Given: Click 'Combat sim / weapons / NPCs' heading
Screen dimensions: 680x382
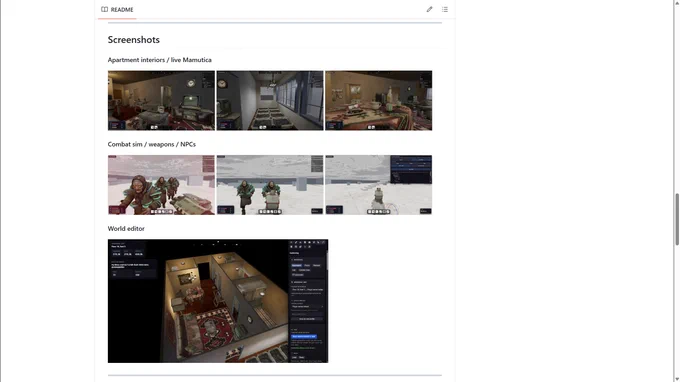Looking at the screenshot, I should coord(152,144).
